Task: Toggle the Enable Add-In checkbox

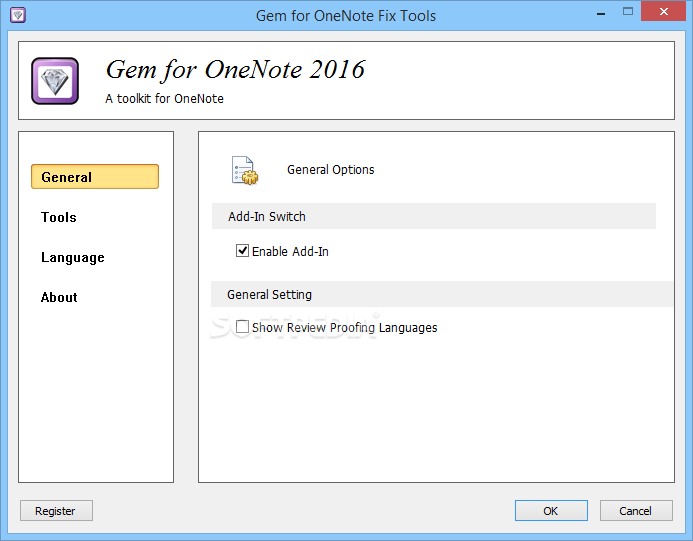Action: click(242, 251)
